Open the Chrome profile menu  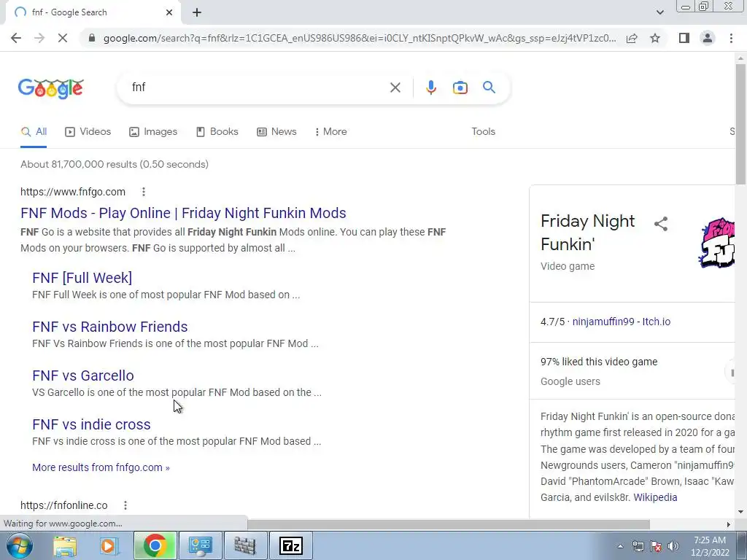click(x=708, y=38)
